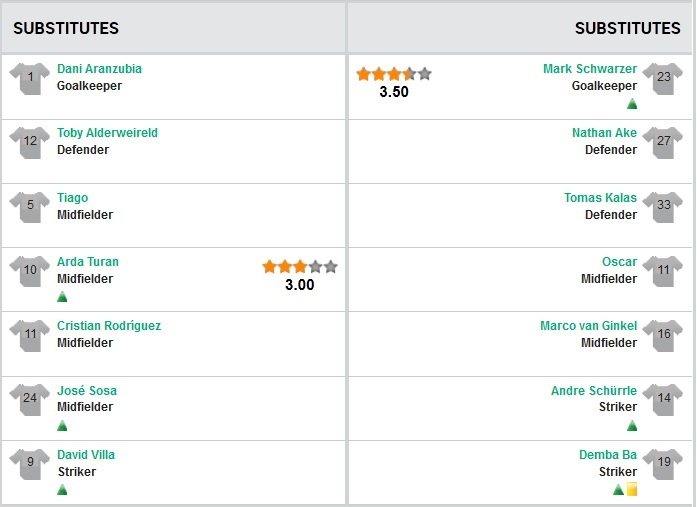Viewport: 697px width, 507px height.
Task: Click Toby Alderweireld's number 12 shirt icon
Action: click(x=30, y=142)
